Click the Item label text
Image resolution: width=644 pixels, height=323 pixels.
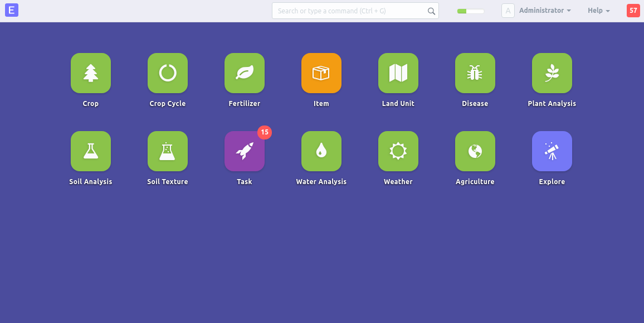tap(321, 104)
